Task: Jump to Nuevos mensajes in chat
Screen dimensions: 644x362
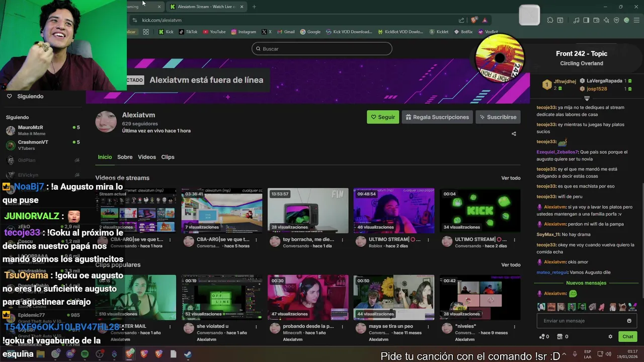Action: pos(586,283)
